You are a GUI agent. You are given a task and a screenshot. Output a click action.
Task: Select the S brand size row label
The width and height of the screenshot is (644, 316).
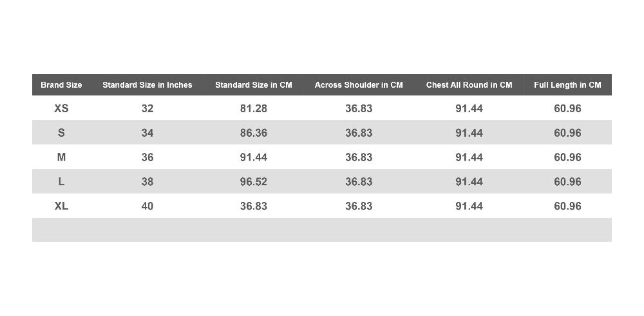[x=61, y=133]
